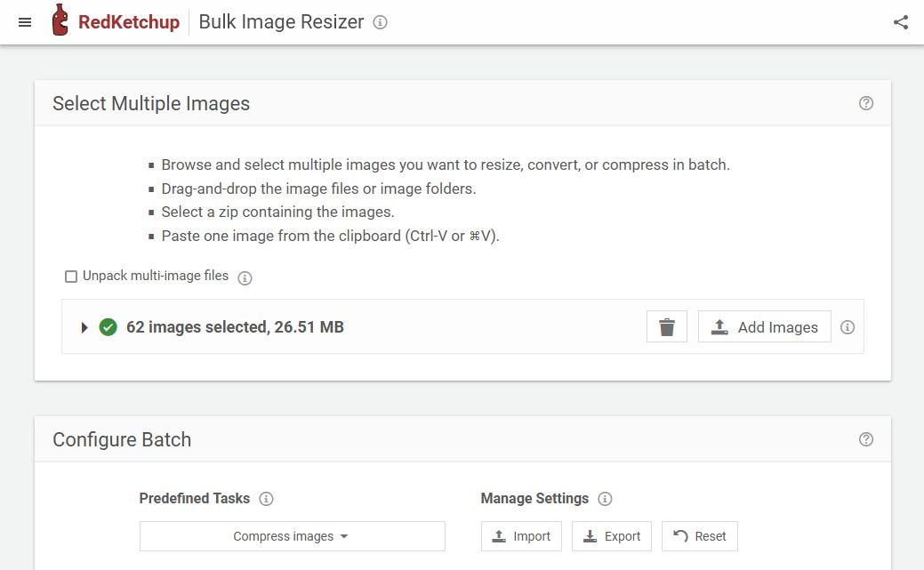Click the Reset button to restore default settings
This screenshot has height=570, width=924.
[700, 536]
